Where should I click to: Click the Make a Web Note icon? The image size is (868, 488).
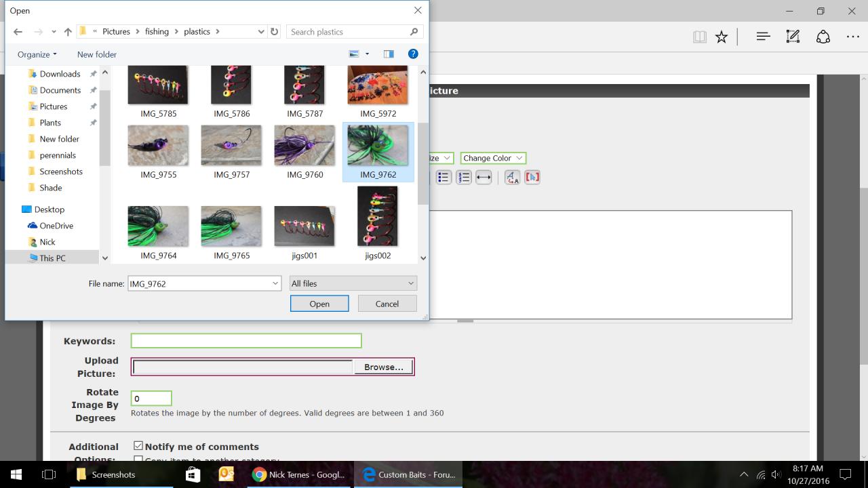pyautogui.click(x=793, y=37)
